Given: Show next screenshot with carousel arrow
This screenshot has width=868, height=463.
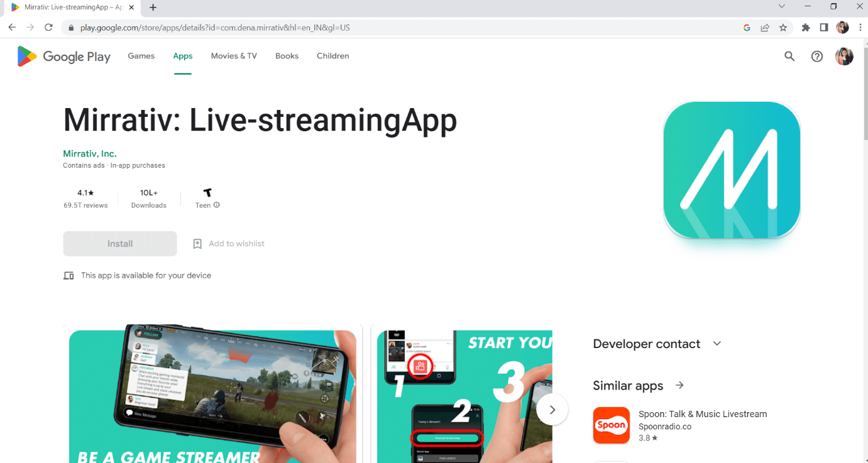Looking at the screenshot, I should pyautogui.click(x=552, y=410).
